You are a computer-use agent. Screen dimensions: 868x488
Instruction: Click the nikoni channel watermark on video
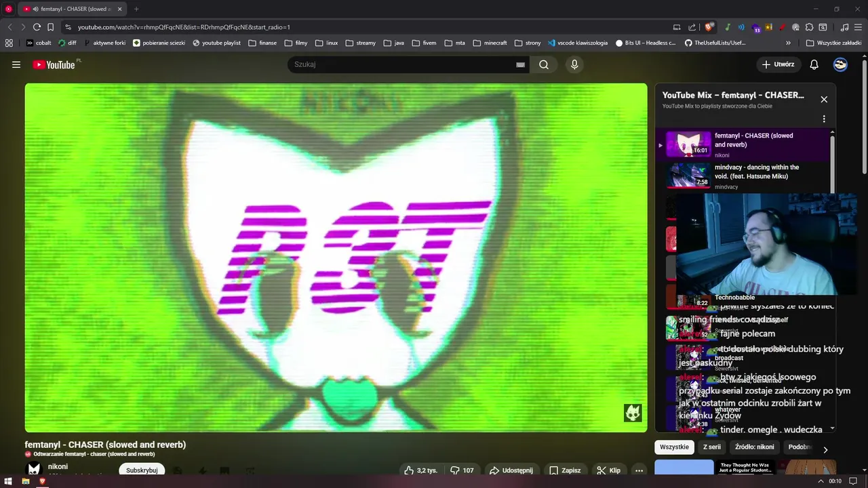[x=633, y=413]
